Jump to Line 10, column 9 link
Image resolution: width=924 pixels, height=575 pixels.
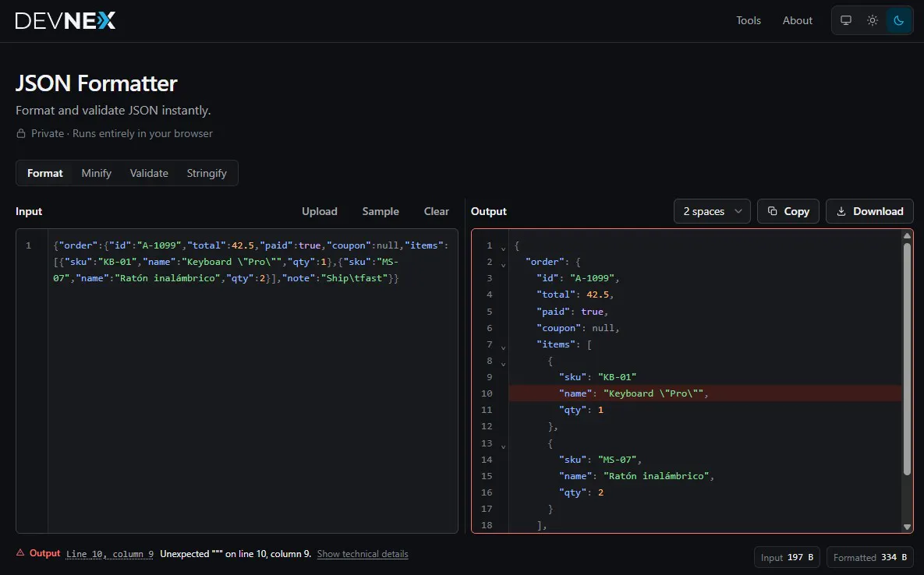110,554
